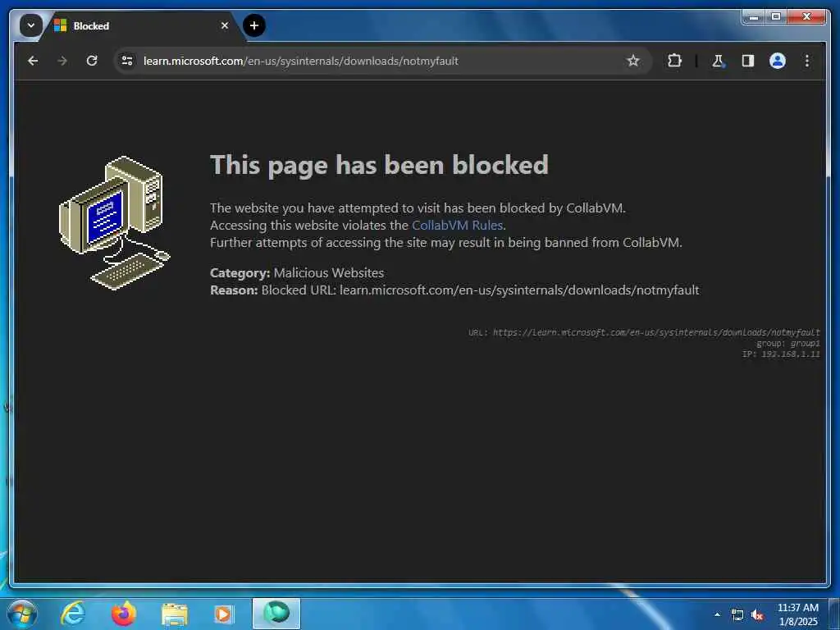Click the 'IP: 192.168.1.11' text

tap(781, 354)
